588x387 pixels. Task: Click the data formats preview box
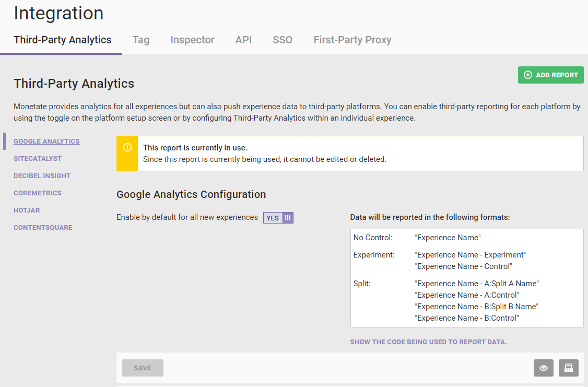point(467,278)
